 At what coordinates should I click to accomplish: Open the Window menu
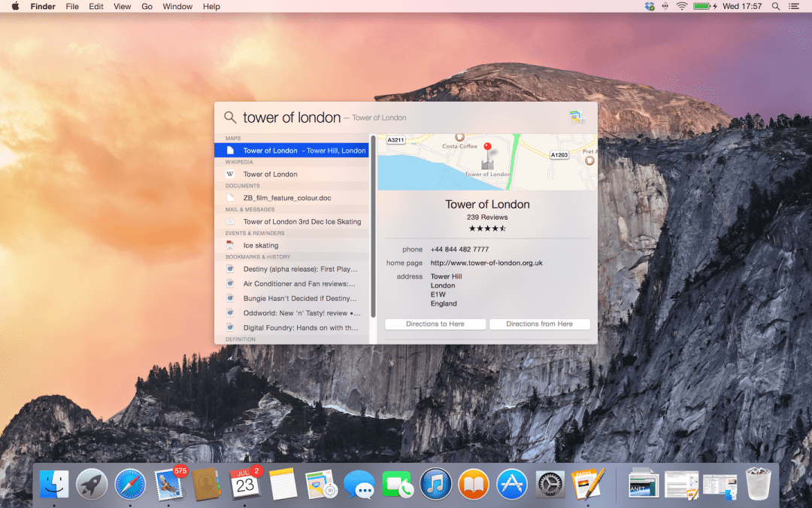pos(177,6)
